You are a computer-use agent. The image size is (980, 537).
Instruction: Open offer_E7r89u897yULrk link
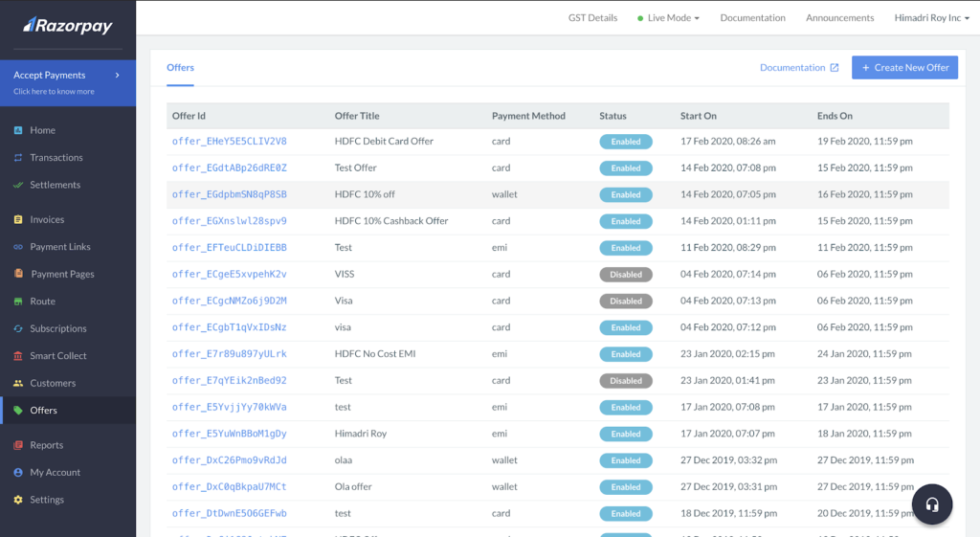click(230, 354)
